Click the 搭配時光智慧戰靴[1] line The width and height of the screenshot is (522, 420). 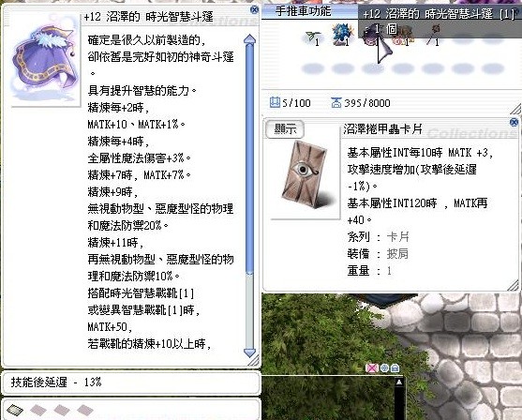coord(141,293)
